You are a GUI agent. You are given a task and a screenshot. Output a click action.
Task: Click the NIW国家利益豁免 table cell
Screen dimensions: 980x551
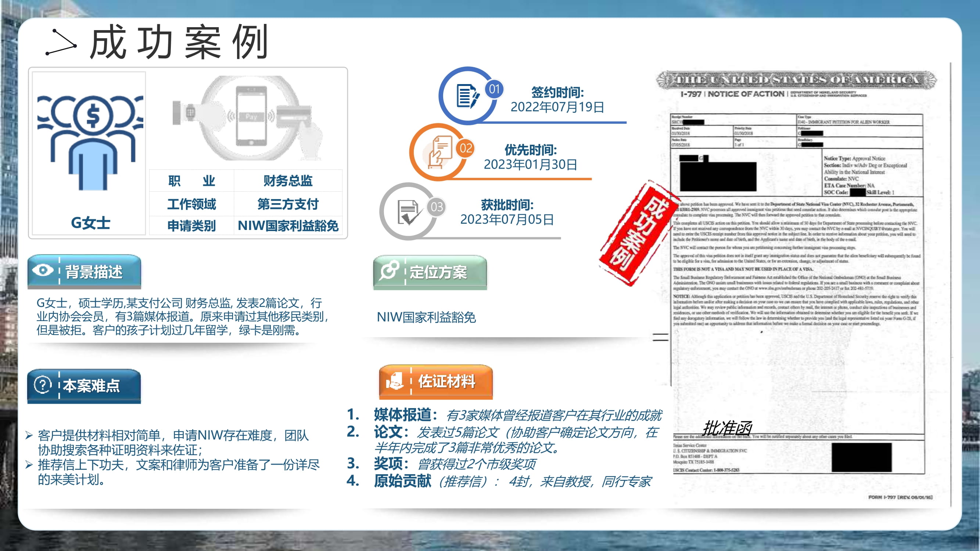(x=288, y=226)
